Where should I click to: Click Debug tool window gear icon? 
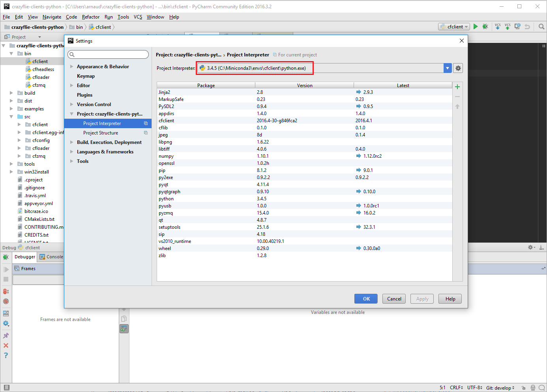pyautogui.click(x=531, y=247)
